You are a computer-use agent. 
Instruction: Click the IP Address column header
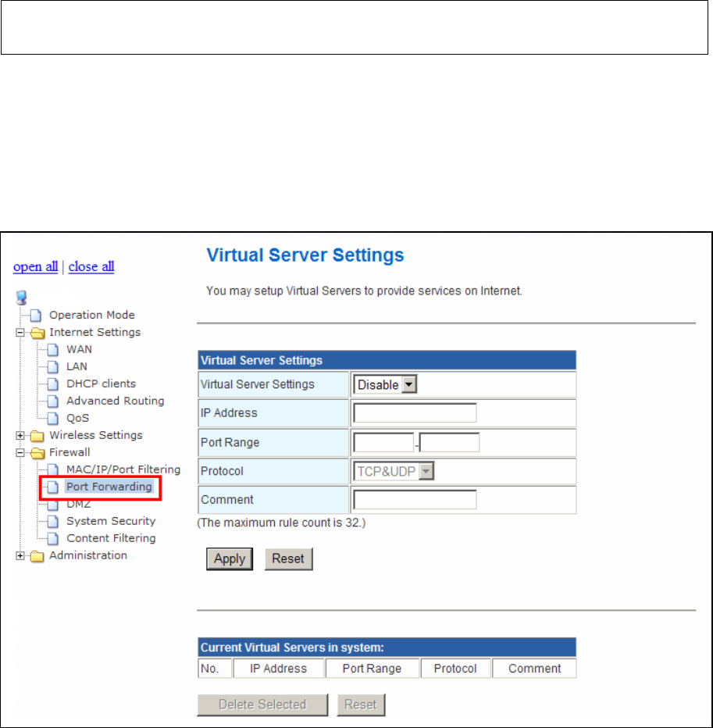point(279,669)
